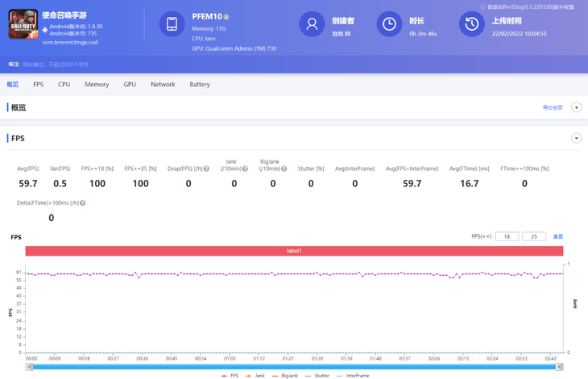Click the creator user avatar icon
The width and height of the screenshot is (588, 379).
(x=311, y=25)
